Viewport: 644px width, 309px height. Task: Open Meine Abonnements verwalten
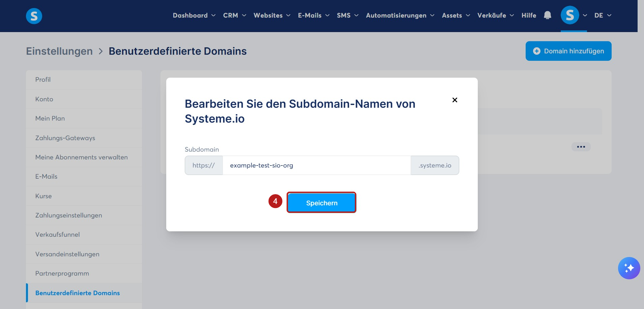coord(84,157)
